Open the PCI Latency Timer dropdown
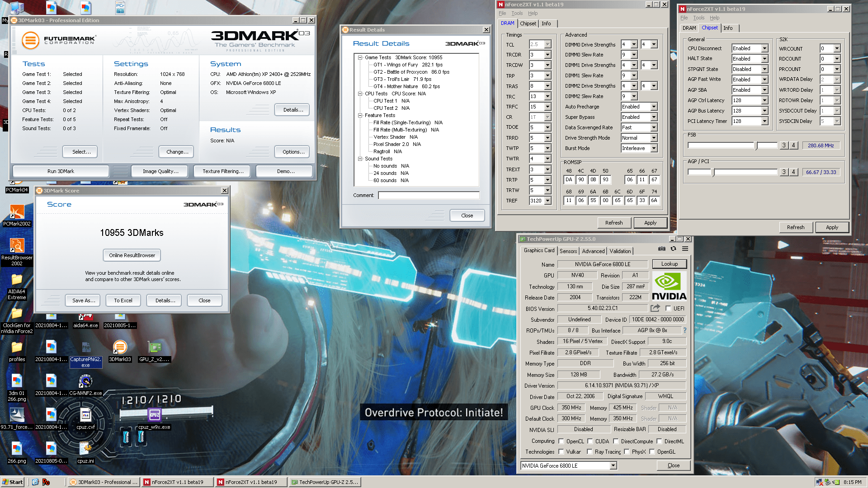The image size is (868, 488). [764, 121]
